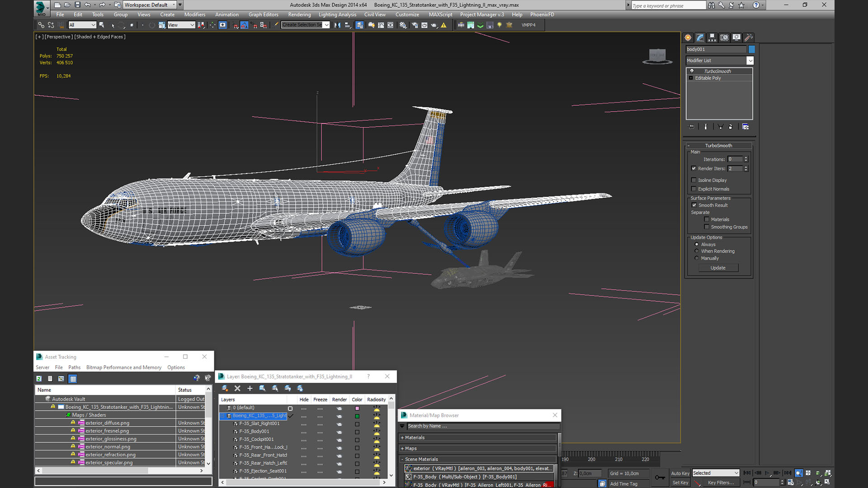
Task: Open the Graph Editors menu
Action: (x=264, y=14)
